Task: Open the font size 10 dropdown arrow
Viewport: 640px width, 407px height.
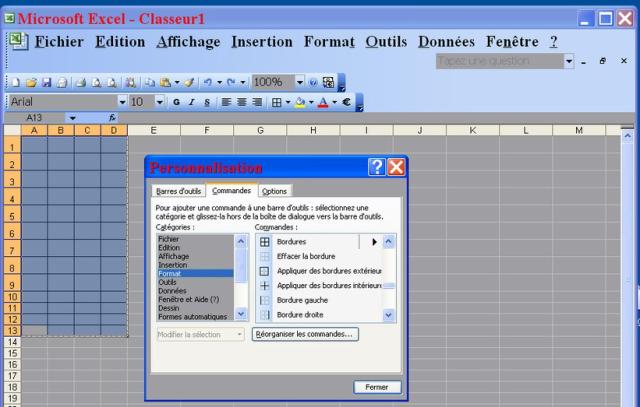Action: 160,102
